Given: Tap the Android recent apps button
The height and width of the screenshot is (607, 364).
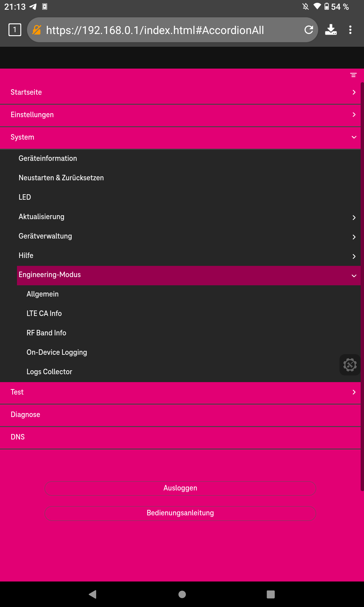Looking at the screenshot, I should [271, 594].
